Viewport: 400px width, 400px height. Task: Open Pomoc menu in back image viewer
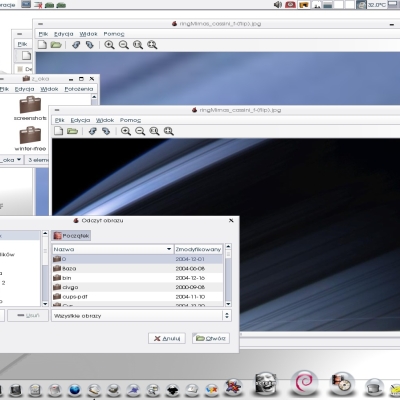[x=114, y=34]
